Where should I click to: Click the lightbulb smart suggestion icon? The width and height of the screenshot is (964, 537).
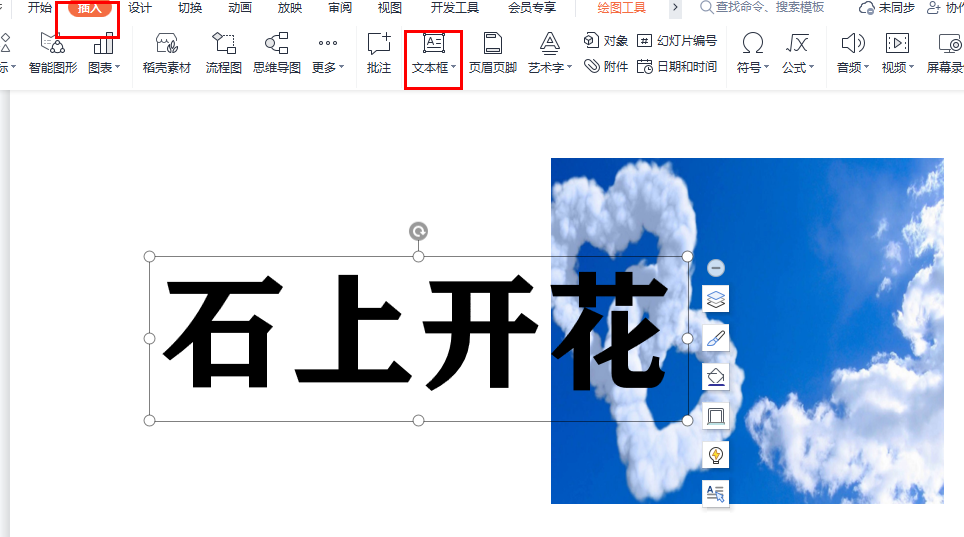[716, 455]
